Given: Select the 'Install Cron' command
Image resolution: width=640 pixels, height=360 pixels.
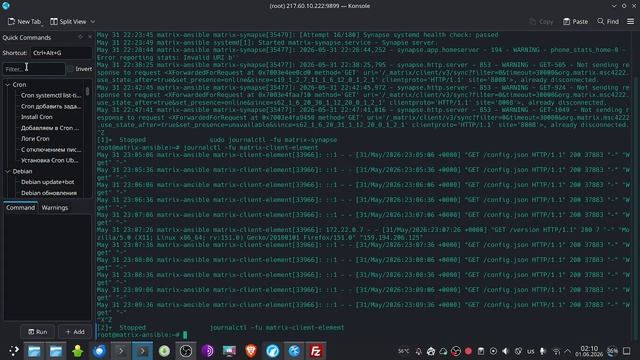Looking at the screenshot, I should (x=37, y=117).
